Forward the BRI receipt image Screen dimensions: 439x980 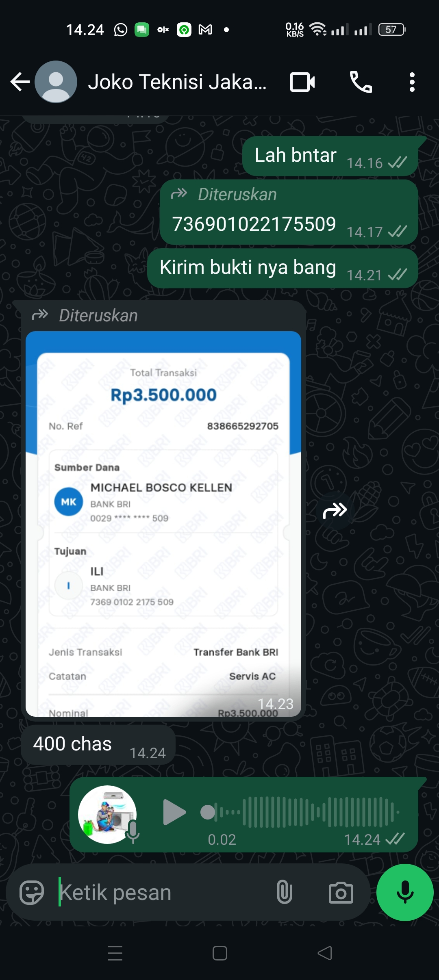coord(335,510)
